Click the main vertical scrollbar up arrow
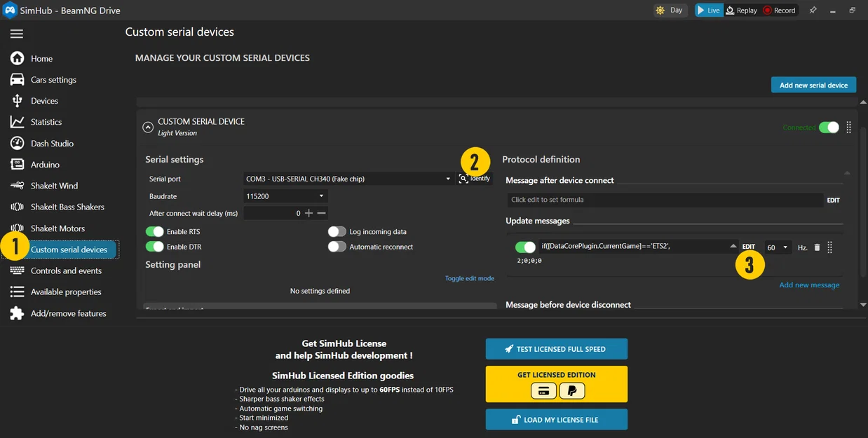 coord(863,102)
